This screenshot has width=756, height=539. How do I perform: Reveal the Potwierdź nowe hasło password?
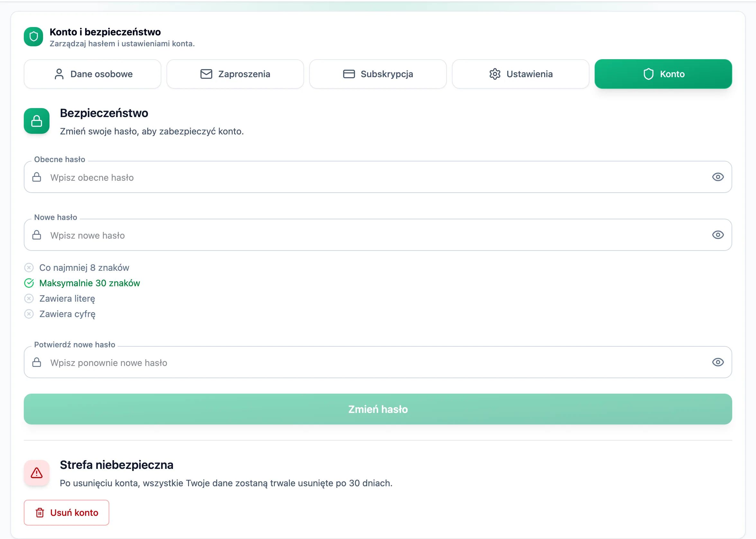[x=718, y=362]
